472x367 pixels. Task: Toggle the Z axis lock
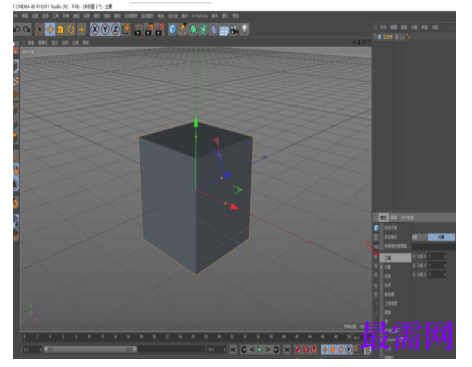click(115, 30)
